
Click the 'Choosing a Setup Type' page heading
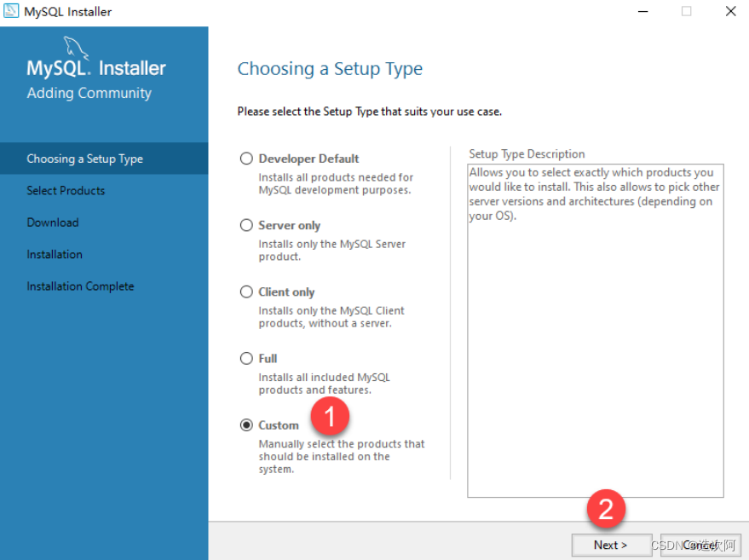click(330, 69)
